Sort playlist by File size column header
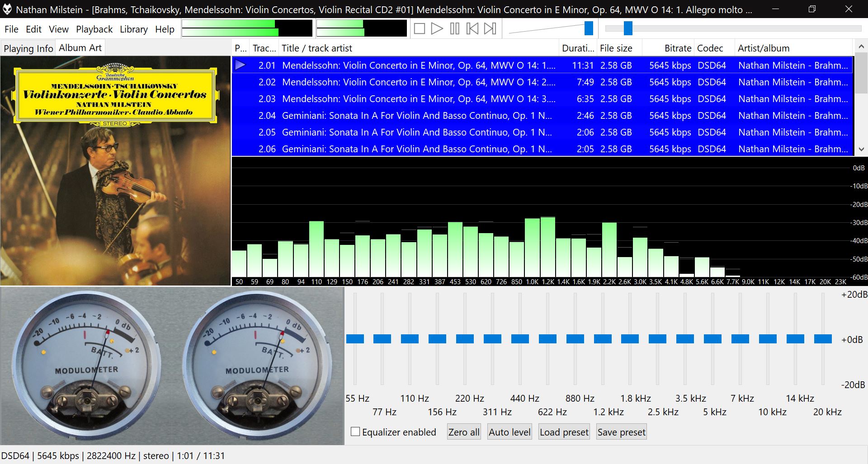The width and height of the screenshot is (868, 464). click(x=619, y=48)
